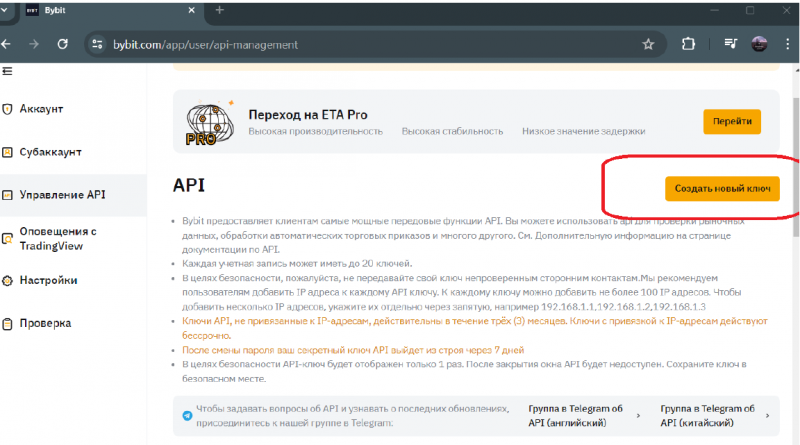The height and width of the screenshot is (445, 800).
Task: Click the API page heading
Action: pyautogui.click(x=189, y=185)
